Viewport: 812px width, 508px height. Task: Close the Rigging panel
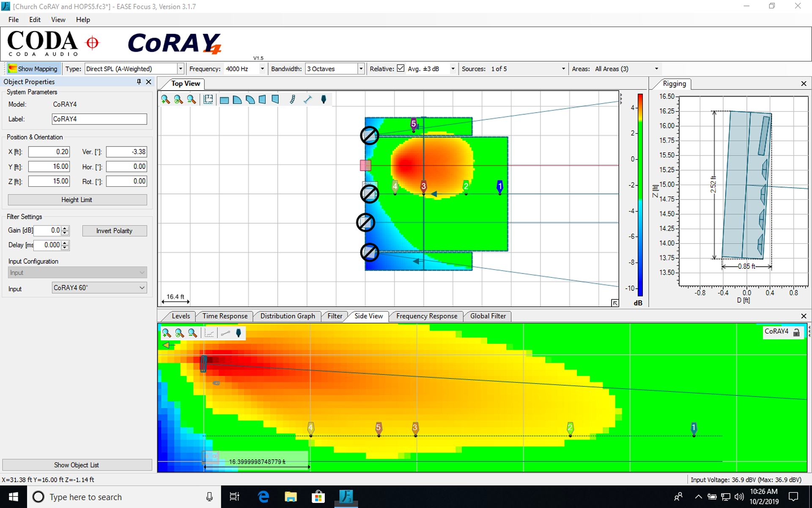click(x=804, y=84)
